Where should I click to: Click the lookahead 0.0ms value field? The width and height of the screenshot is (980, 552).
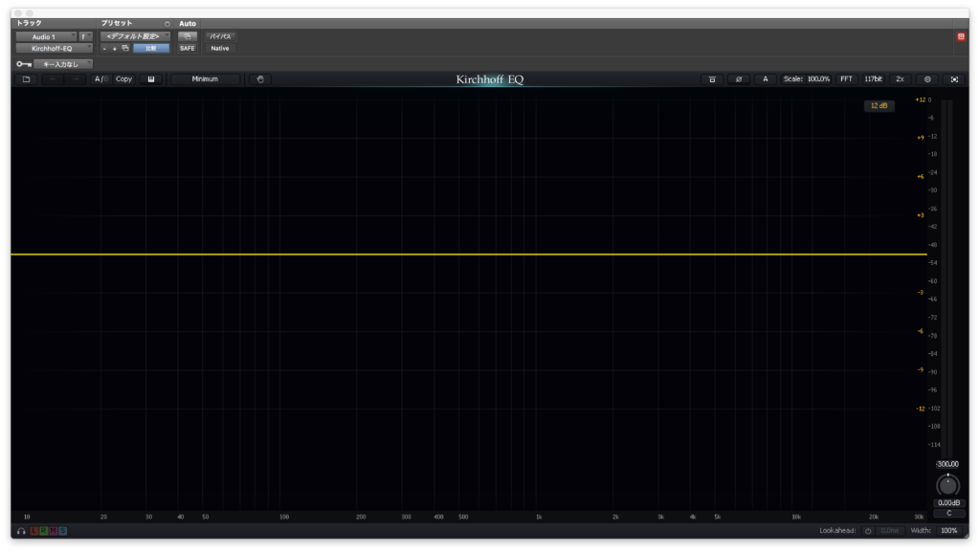[x=890, y=531]
